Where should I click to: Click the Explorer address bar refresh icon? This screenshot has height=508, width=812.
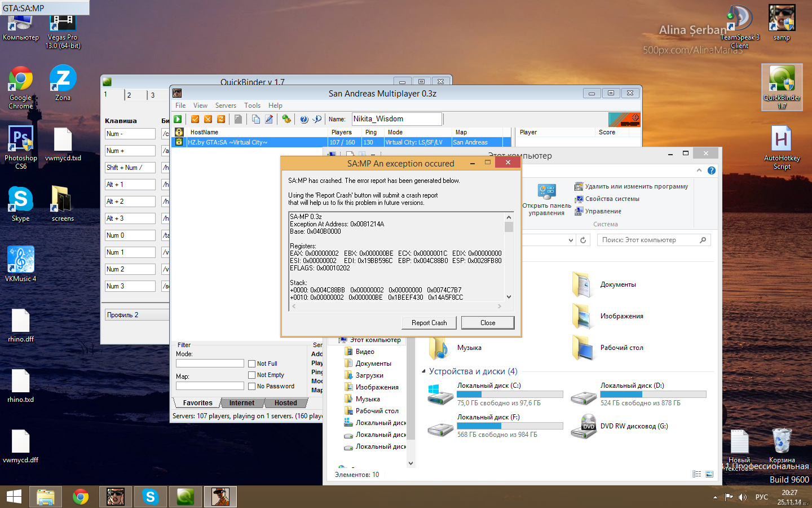coord(583,240)
